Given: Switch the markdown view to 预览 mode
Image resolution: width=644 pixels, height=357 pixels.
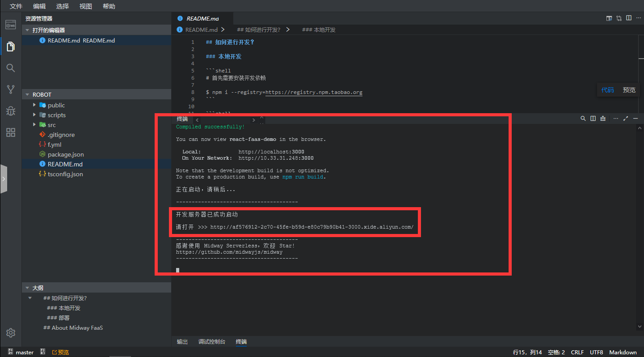Looking at the screenshot, I should click(629, 90).
